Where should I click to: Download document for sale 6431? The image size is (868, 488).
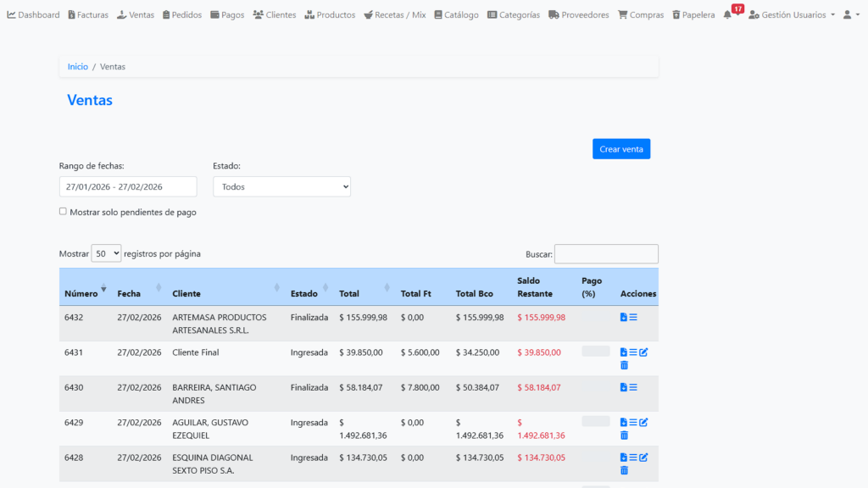coord(623,352)
